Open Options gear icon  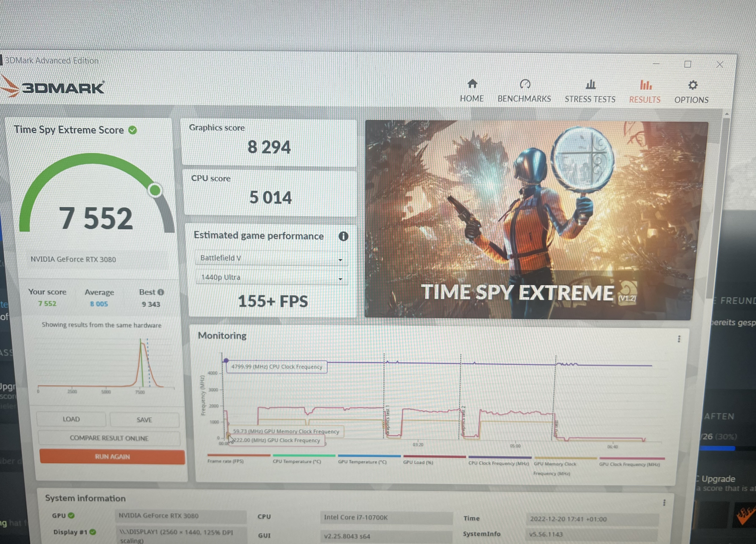point(693,85)
